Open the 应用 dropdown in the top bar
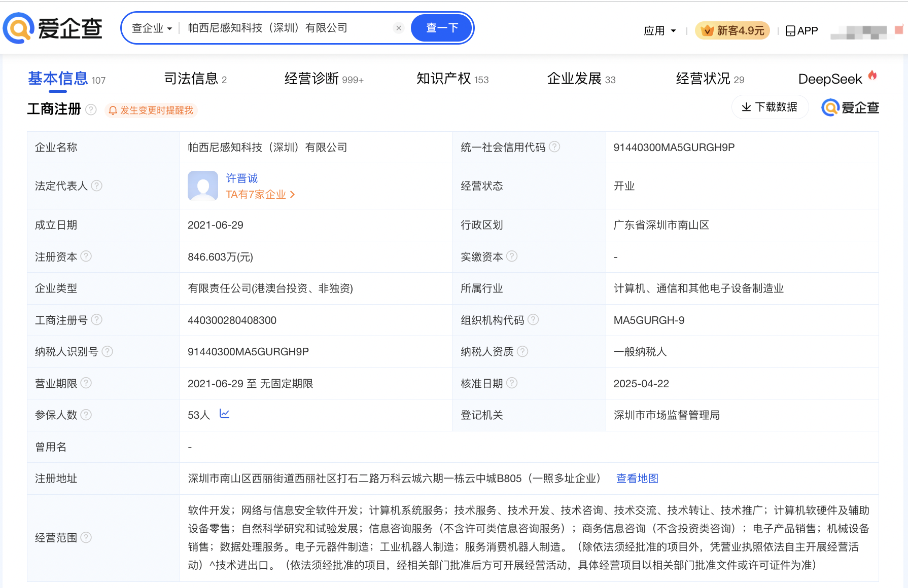The image size is (908, 588). point(659,30)
